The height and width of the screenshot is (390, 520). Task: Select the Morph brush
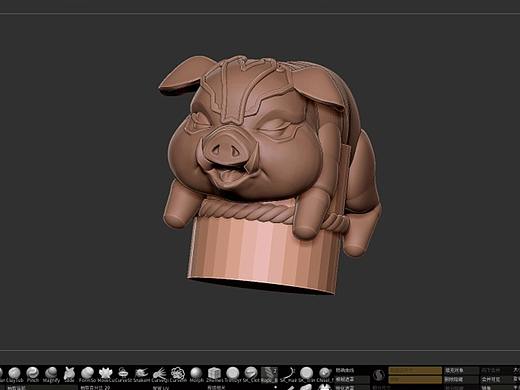coord(196,374)
